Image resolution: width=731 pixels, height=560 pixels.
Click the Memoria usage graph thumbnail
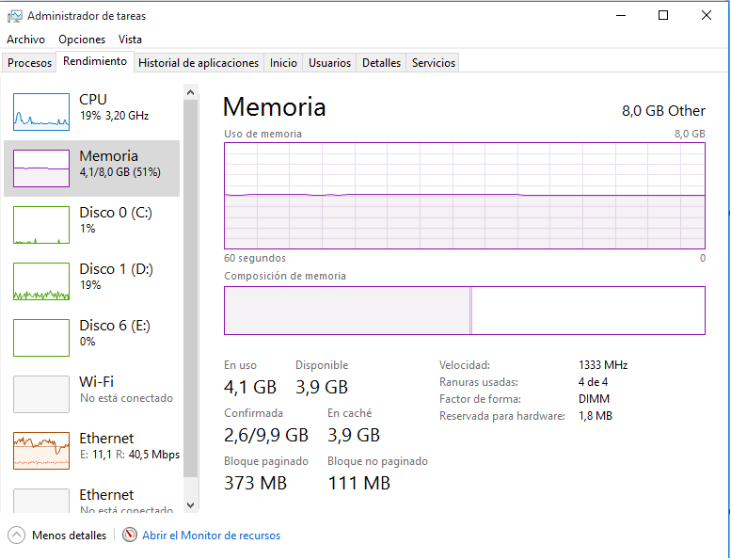(x=41, y=168)
